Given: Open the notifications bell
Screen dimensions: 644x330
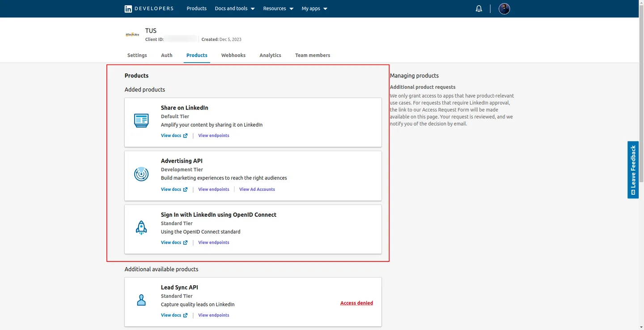Looking at the screenshot, I should 479,9.
